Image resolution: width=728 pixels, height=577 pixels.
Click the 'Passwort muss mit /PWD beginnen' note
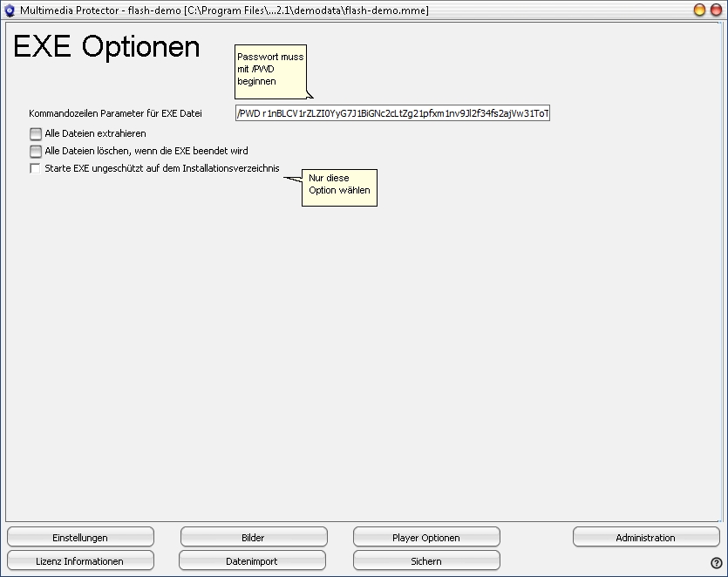270,69
